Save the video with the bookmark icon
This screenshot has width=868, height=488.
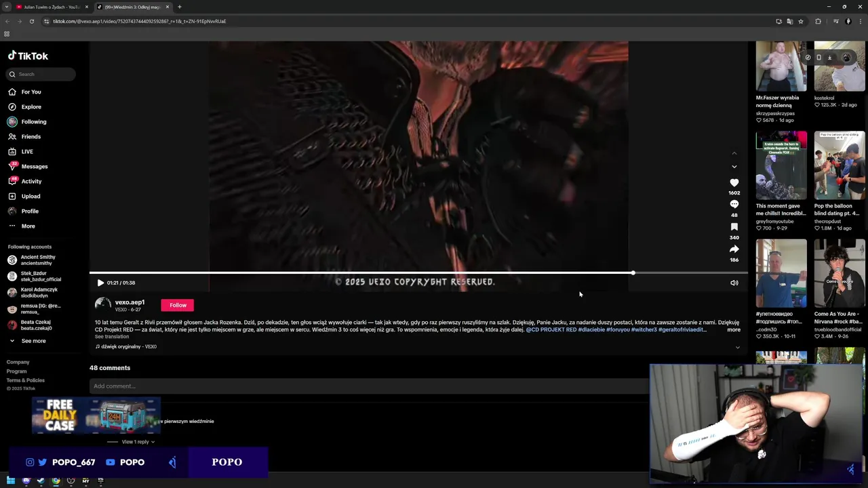point(734,226)
